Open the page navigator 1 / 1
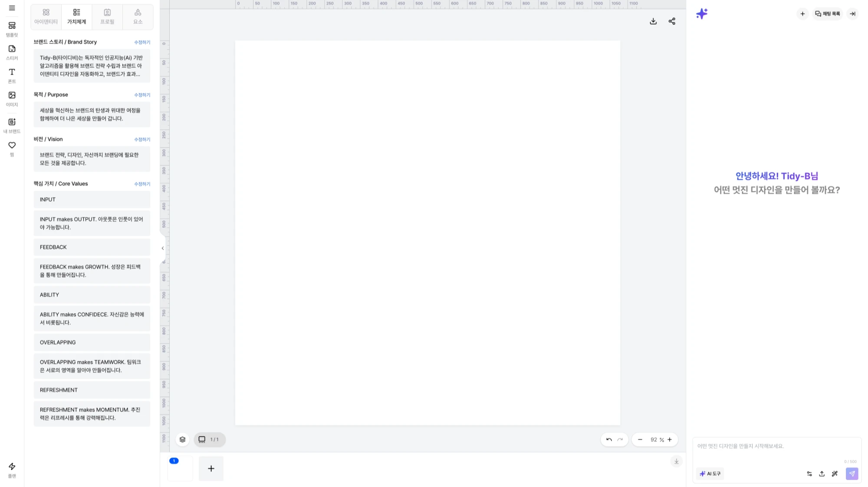This screenshot has height=487, width=868. tap(210, 440)
